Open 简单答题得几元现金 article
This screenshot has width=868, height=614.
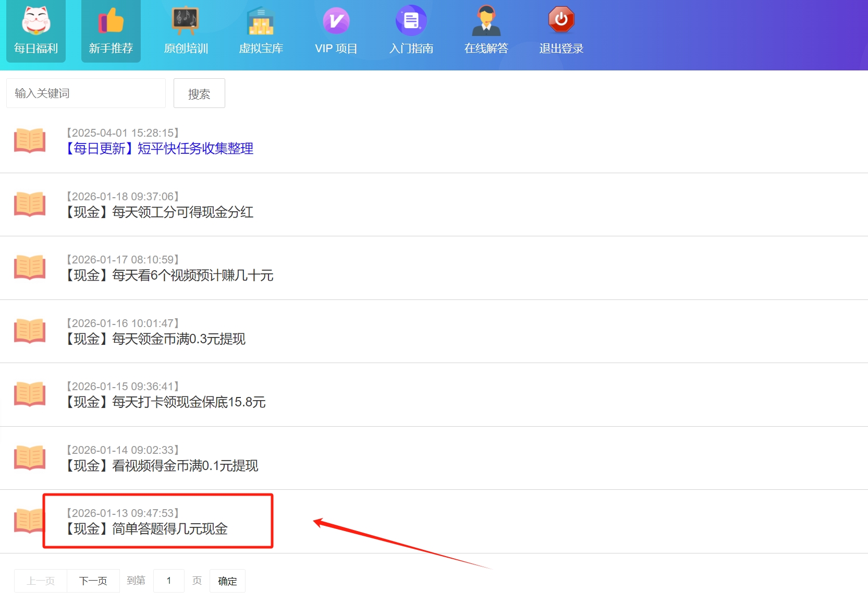(146, 529)
